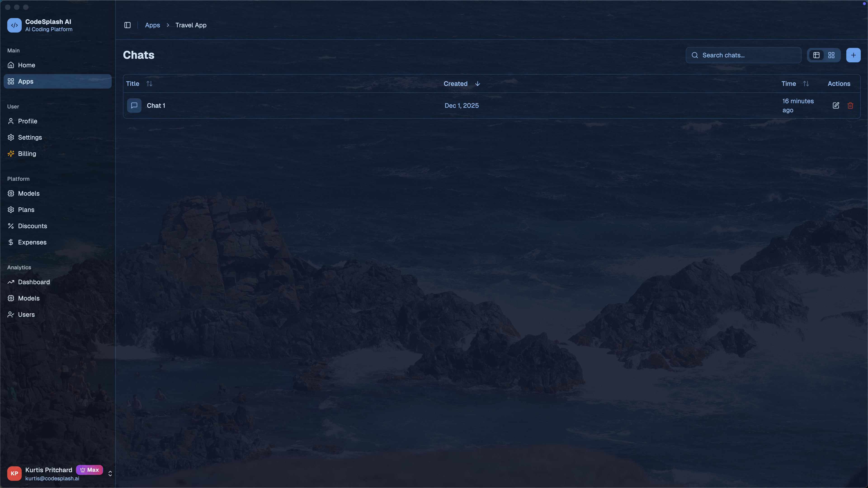Open Billing with sparkle icon

27,154
